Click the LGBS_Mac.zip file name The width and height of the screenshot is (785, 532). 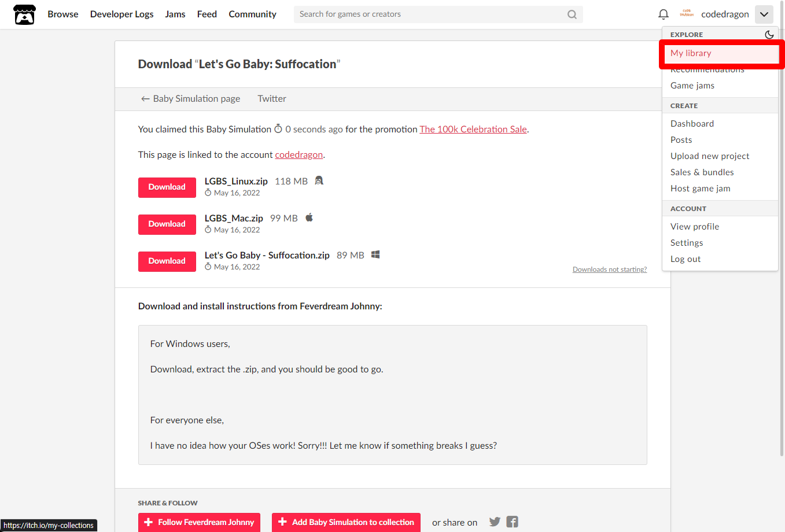point(234,219)
